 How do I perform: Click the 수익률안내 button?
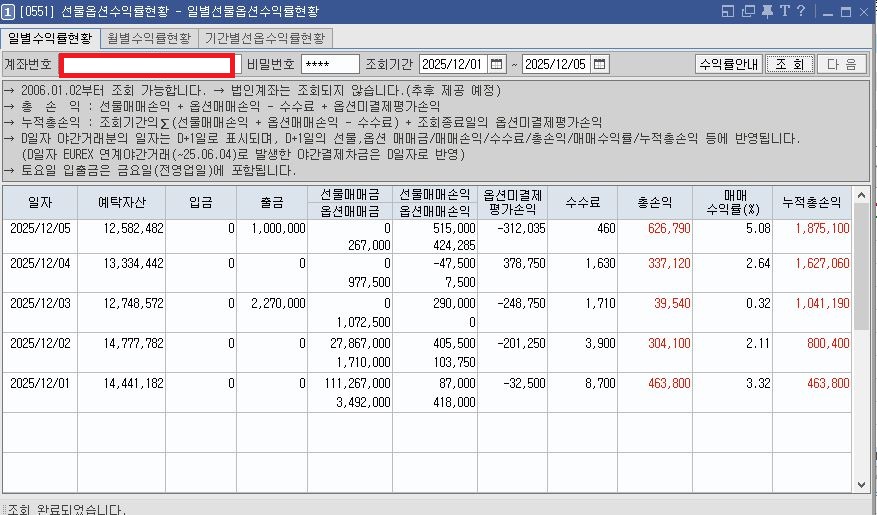(x=729, y=64)
